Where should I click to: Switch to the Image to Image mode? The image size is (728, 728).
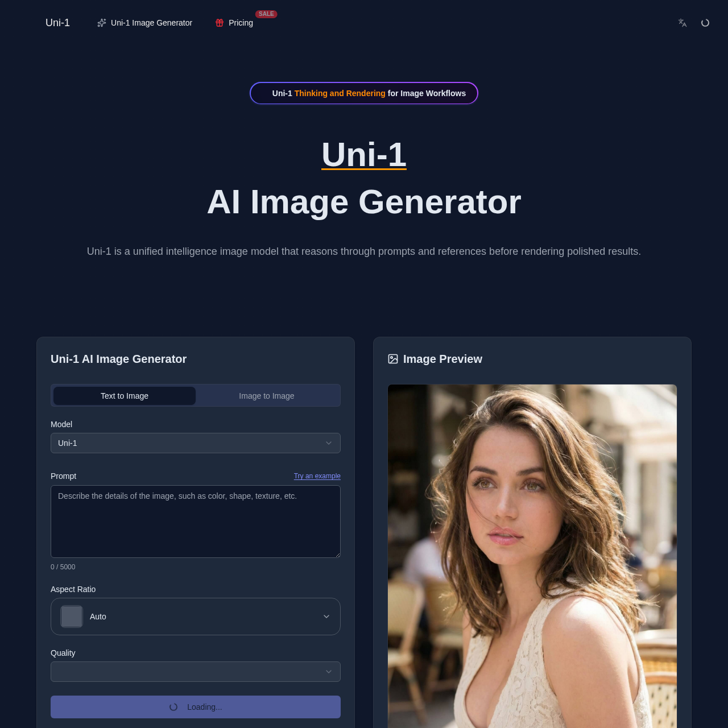click(x=266, y=395)
